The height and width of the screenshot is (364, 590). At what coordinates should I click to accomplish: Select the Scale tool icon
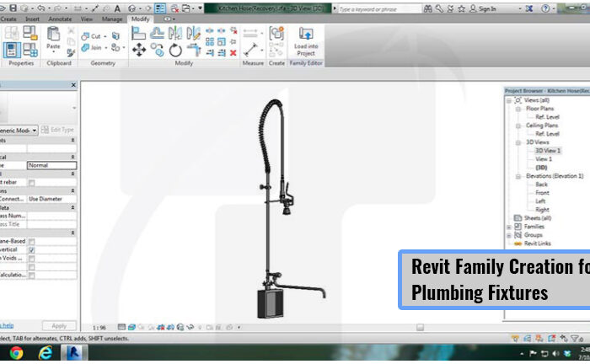(222, 42)
